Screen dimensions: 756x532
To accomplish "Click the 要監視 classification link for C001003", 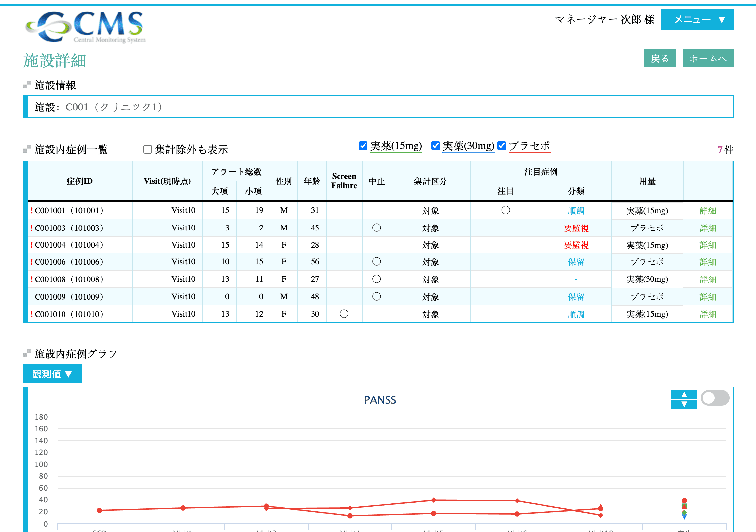I will (576, 228).
